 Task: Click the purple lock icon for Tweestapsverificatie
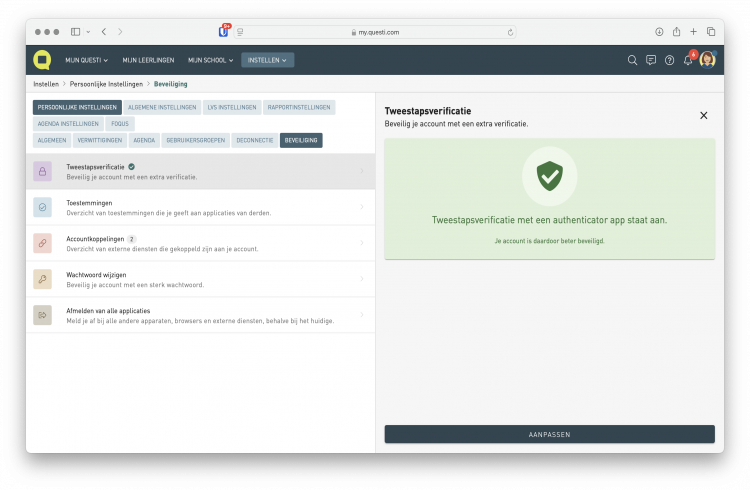point(43,171)
